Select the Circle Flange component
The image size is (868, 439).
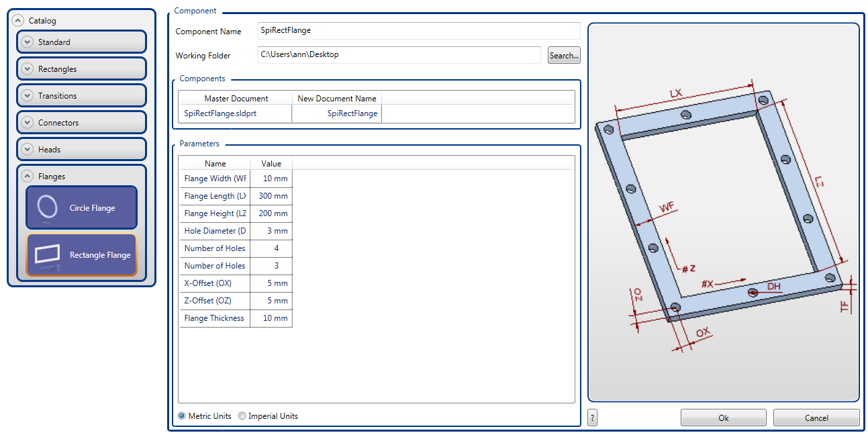pos(81,208)
